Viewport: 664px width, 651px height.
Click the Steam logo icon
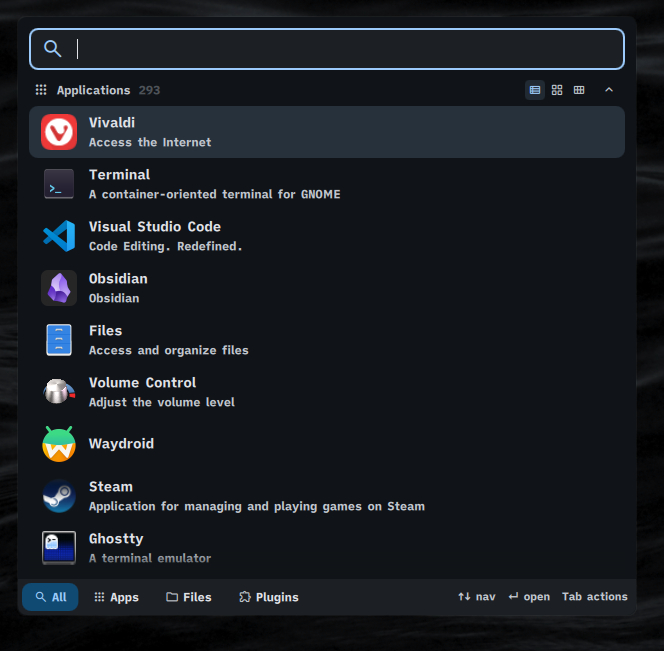click(59, 496)
